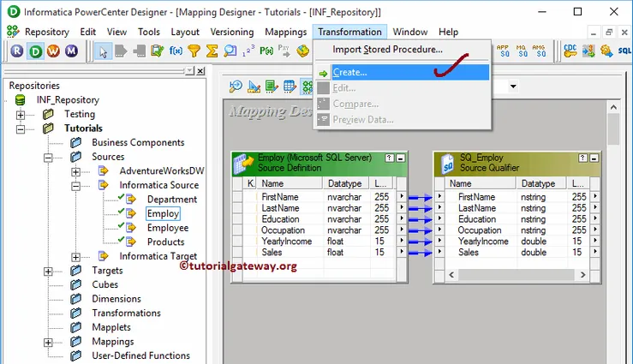This screenshot has width=633, height=364.
Task: Click the clipboard with green check icon
Action: pyautogui.click(x=157, y=51)
